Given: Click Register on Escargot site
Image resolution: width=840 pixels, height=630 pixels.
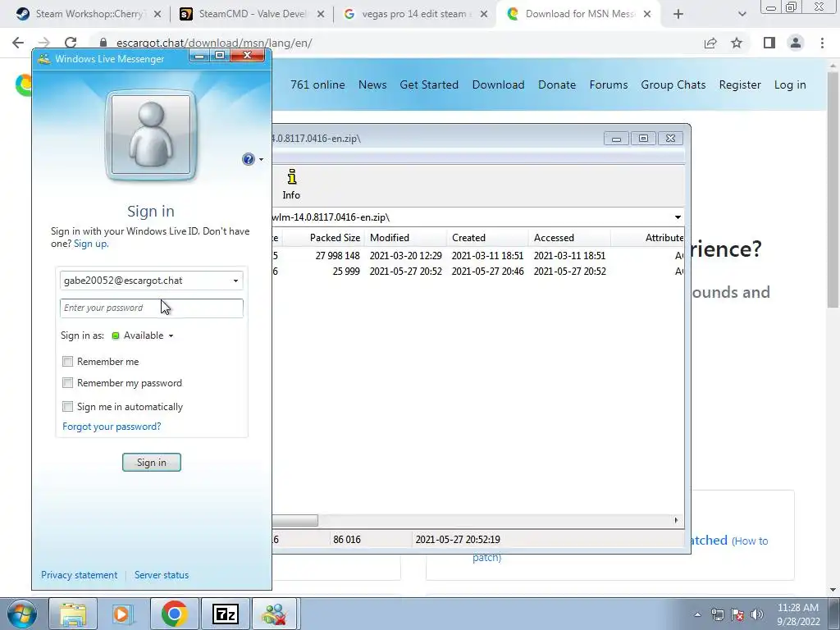Looking at the screenshot, I should tap(740, 84).
